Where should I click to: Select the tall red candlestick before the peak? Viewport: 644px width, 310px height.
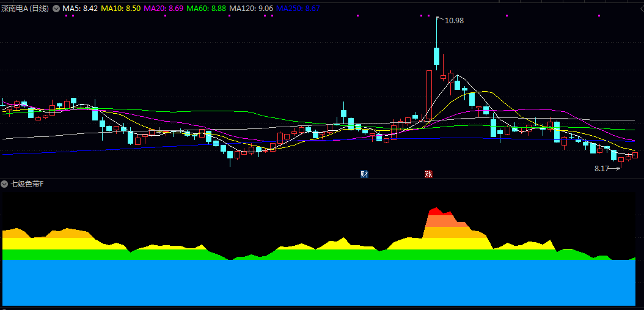point(429,95)
